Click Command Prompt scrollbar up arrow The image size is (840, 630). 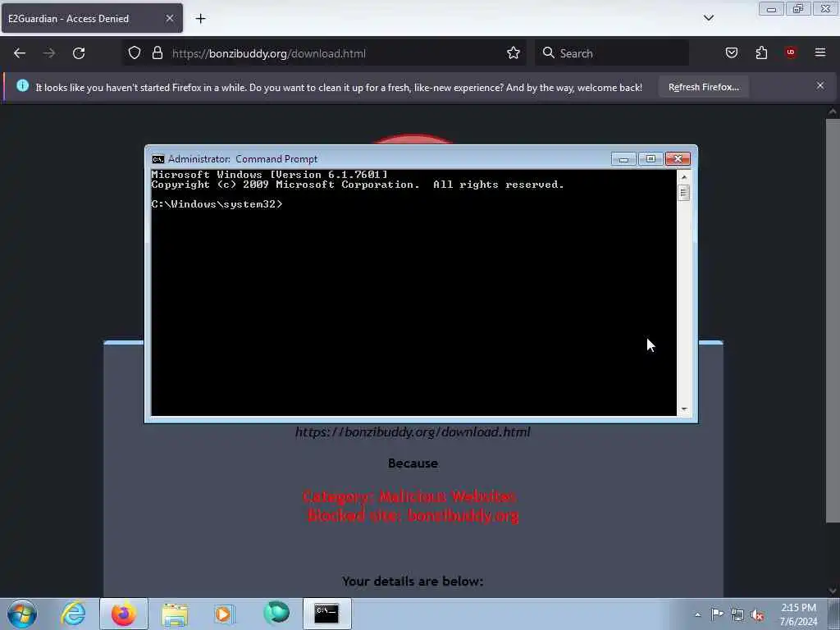[684, 177]
